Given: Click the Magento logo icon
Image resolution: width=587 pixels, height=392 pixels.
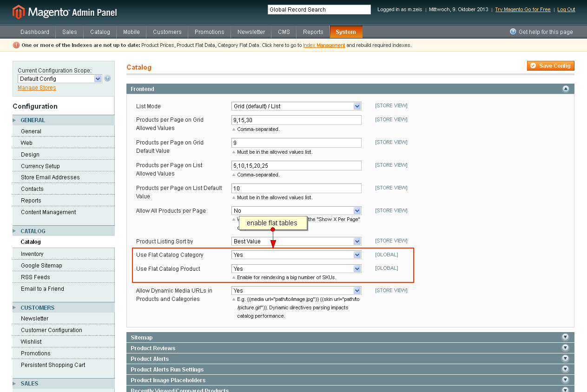Looking at the screenshot, I should (x=19, y=12).
